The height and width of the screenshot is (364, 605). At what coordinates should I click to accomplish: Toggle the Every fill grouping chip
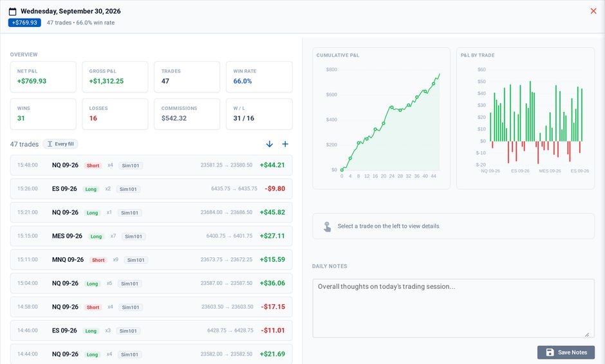pyautogui.click(x=60, y=144)
